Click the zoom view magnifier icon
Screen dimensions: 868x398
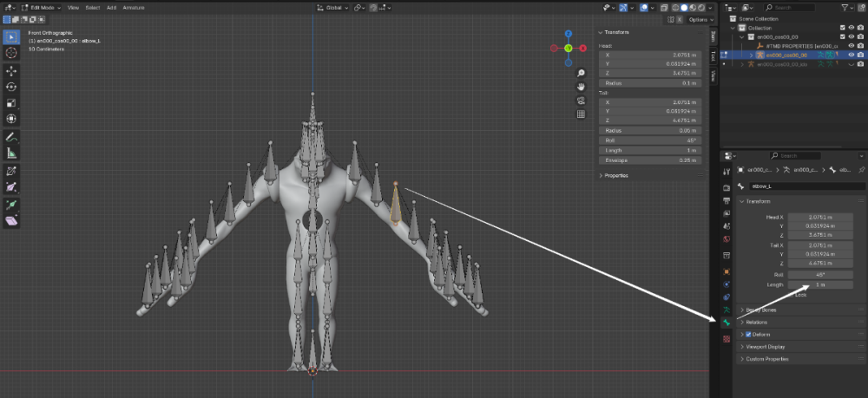pos(581,73)
